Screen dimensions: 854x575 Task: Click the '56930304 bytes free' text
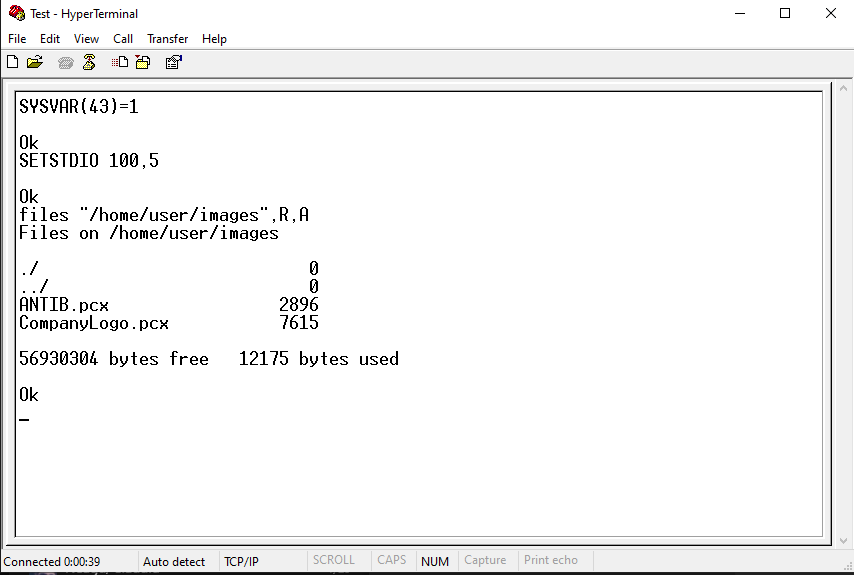click(x=114, y=359)
